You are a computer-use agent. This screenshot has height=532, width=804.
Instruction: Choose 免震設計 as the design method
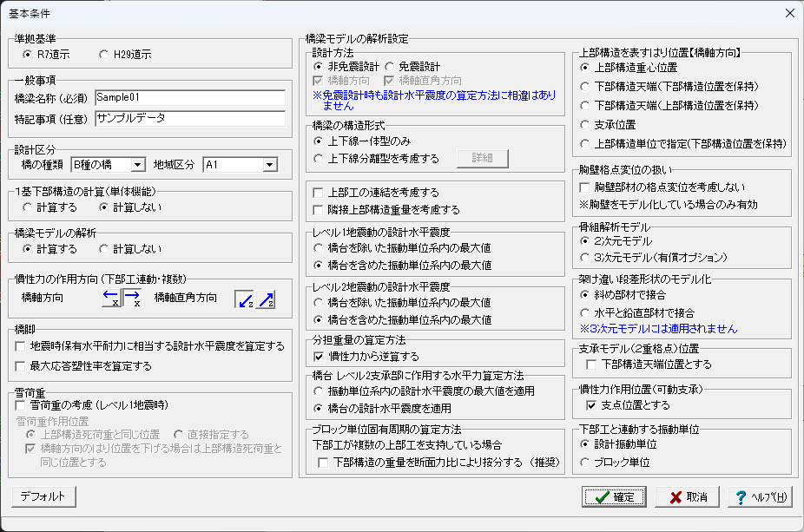click(x=390, y=67)
